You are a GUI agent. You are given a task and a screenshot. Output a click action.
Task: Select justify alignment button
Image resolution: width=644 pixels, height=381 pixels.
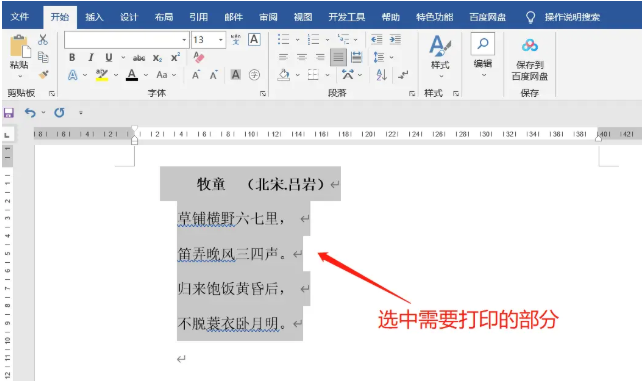click(x=338, y=57)
